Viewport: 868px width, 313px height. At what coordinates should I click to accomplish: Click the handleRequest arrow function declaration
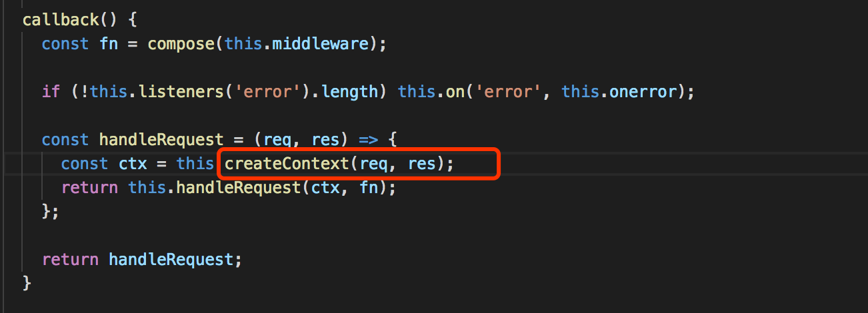161,139
